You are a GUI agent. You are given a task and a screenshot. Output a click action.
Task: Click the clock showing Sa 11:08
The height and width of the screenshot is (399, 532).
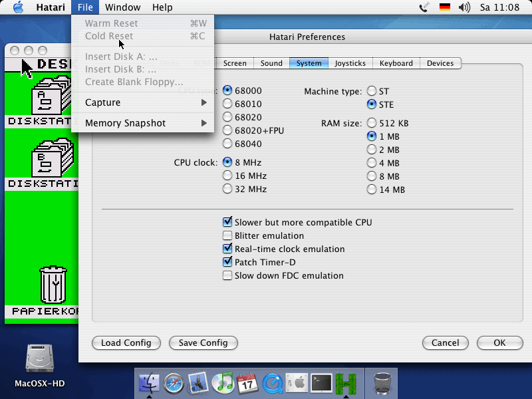(499, 7)
